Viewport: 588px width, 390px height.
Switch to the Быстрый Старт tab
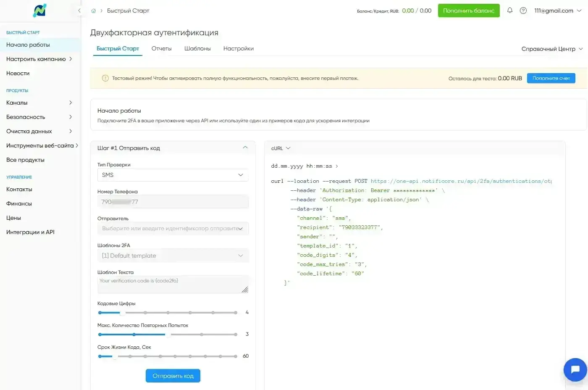[x=118, y=49]
